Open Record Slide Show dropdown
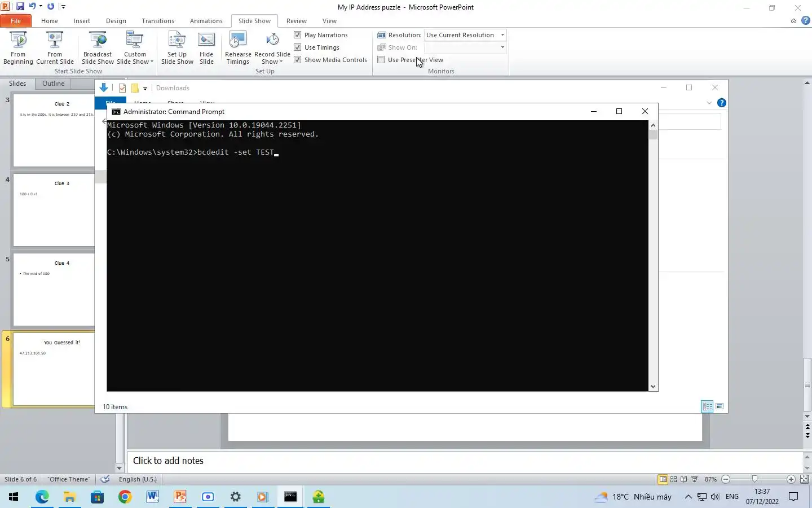Screen dimensions: 812x508 pyautogui.click(x=272, y=49)
